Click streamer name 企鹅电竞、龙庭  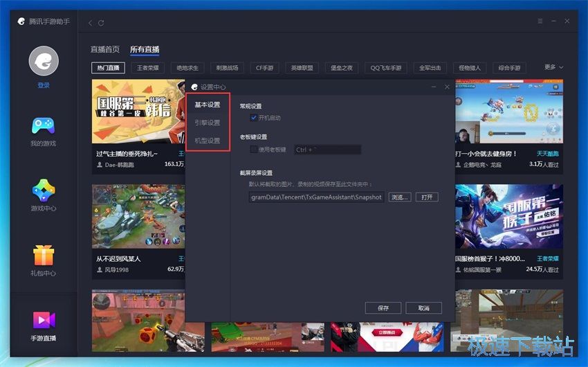point(482,165)
